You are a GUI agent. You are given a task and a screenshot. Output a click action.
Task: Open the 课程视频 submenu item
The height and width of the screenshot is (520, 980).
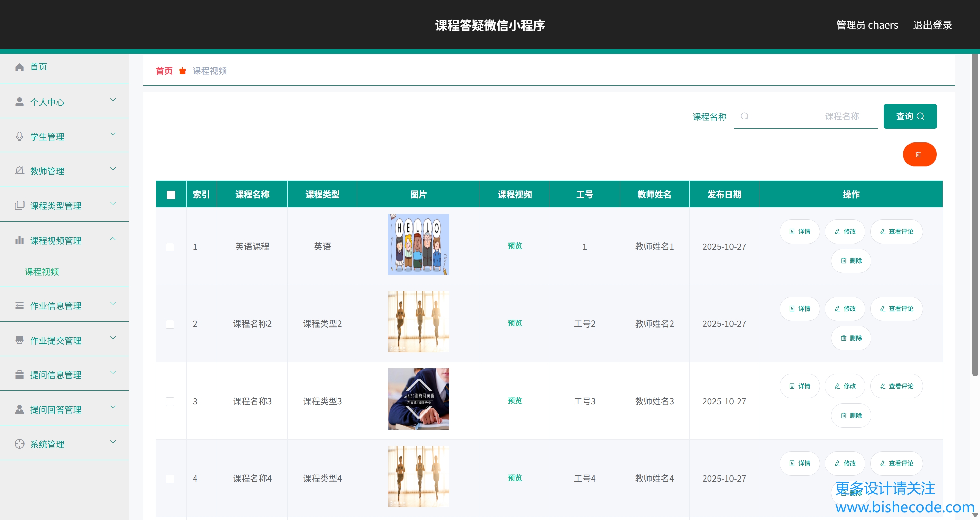coord(42,272)
